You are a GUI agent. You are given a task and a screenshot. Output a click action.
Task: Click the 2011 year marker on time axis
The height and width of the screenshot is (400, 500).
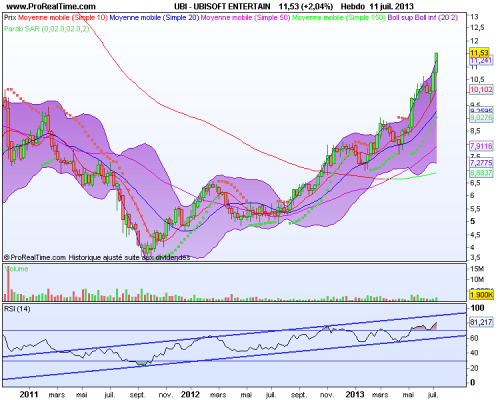(x=29, y=395)
